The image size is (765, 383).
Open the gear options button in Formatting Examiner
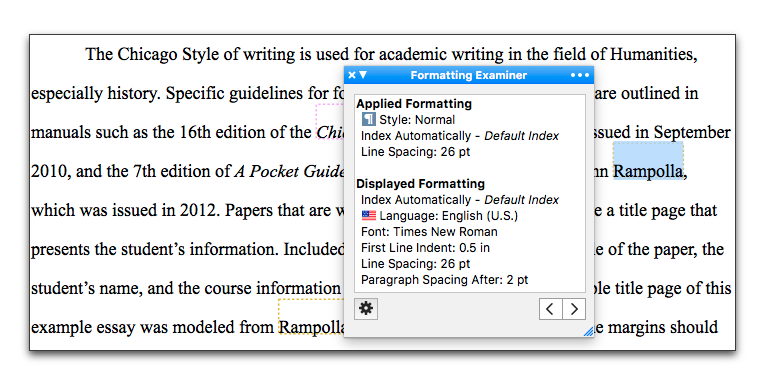(x=366, y=308)
